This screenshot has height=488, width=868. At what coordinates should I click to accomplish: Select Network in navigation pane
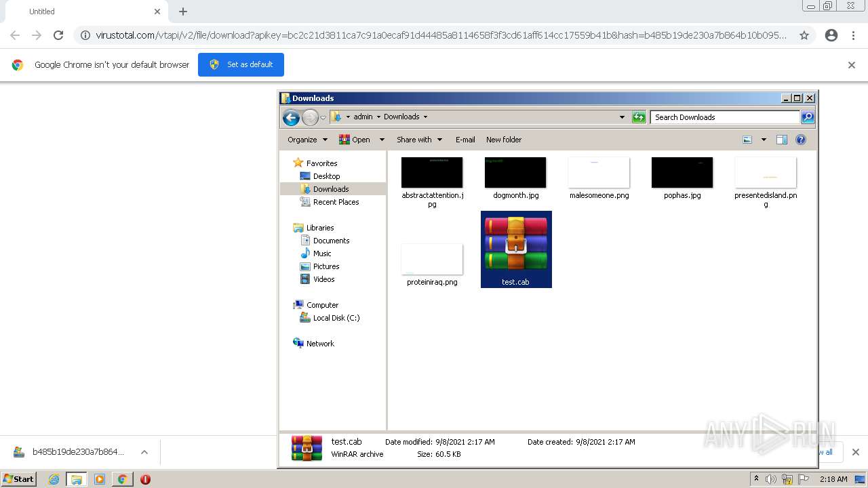coord(320,344)
